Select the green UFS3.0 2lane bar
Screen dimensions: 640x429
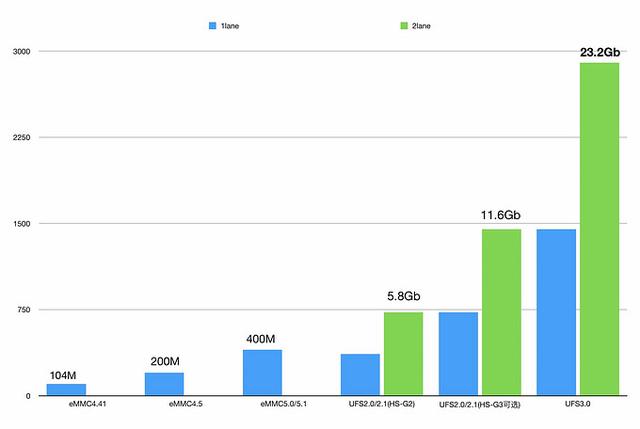tap(600, 229)
